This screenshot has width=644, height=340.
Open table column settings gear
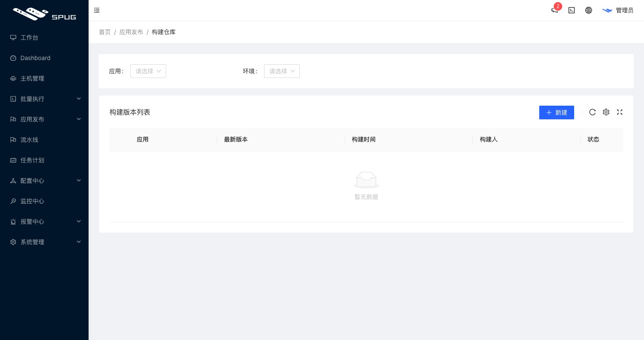tap(606, 112)
